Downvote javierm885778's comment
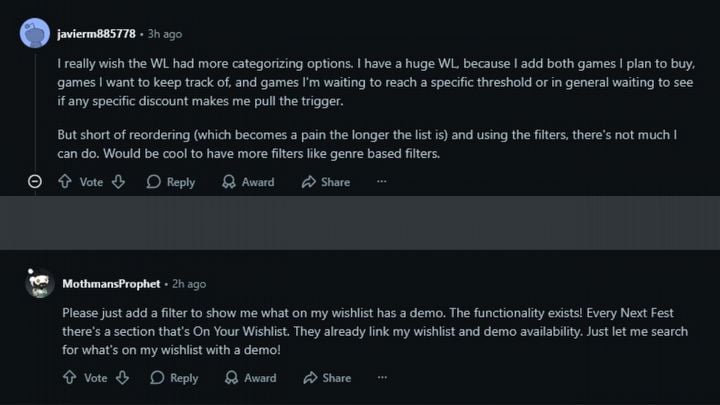Screen dimensions: 720x405 click(118, 182)
